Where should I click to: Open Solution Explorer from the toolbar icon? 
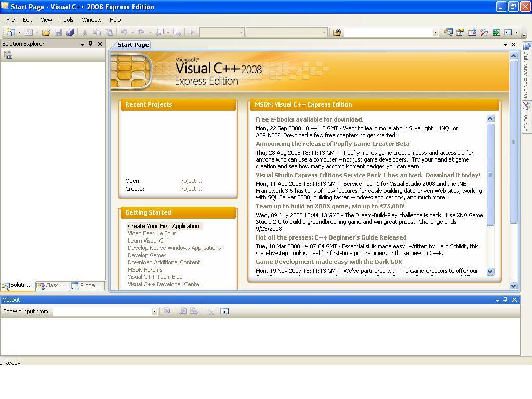pos(448,32)
